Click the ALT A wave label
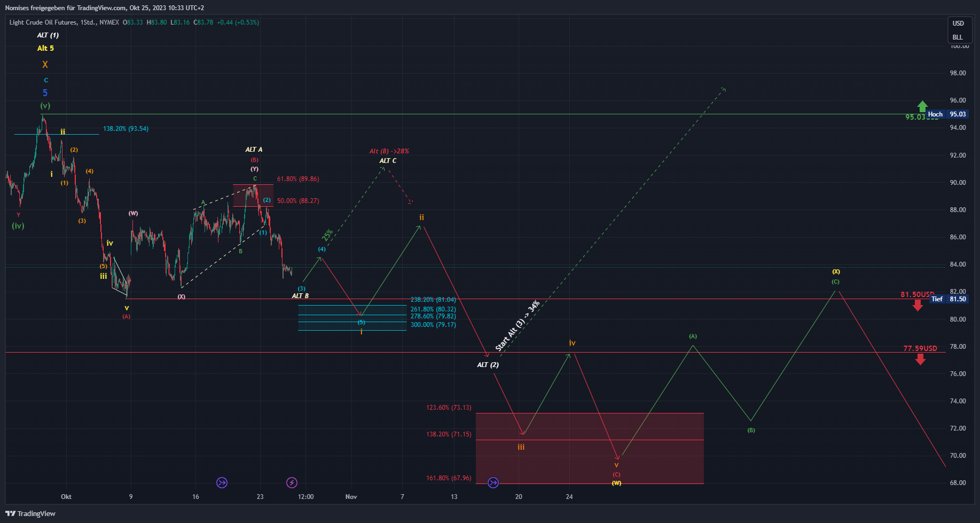This screenshot has height=523, width=980. (x=254, y=150)
